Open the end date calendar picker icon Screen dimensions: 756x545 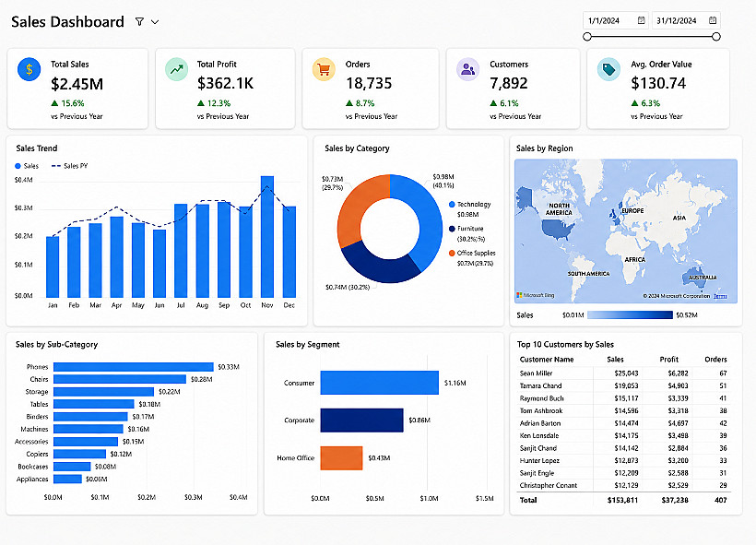pos(713,20)
